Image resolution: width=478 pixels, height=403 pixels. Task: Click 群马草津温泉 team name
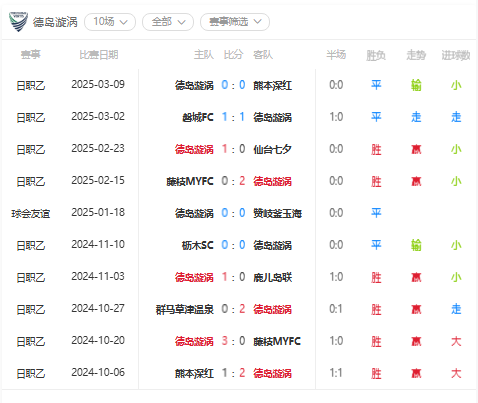[x=185, y=309]
